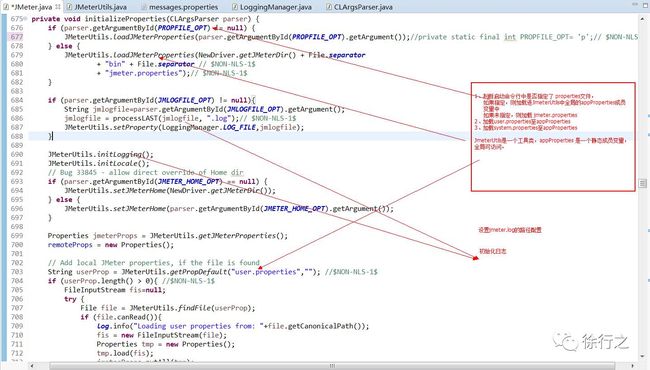
Task: Click the vertical scrollbar up arrow
Action: (x=643, y=19)
